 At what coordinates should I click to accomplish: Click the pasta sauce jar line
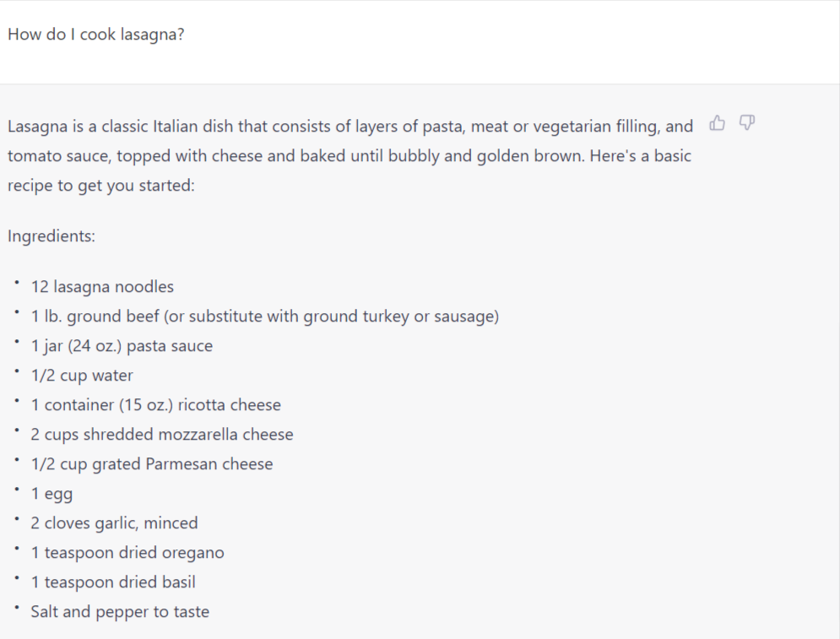[122, 346]
